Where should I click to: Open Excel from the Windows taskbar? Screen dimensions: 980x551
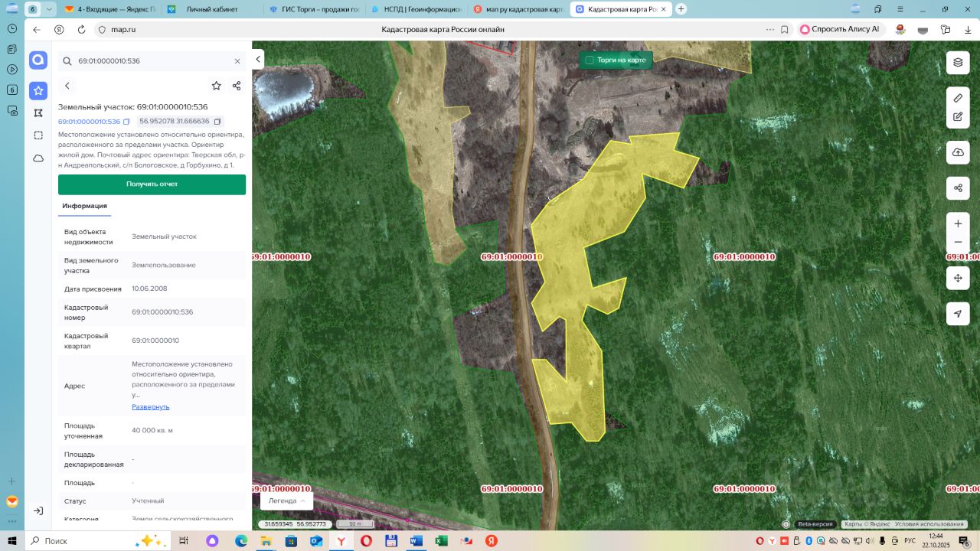pos(441,540)
